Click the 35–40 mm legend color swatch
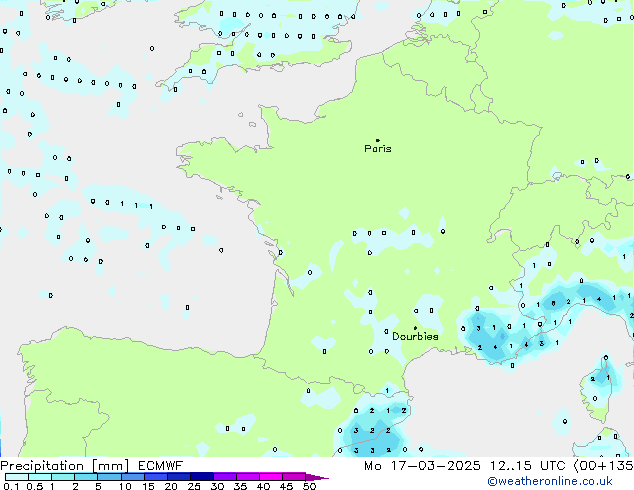Viewport: 634px width, 490px height. tap(247, 477)
